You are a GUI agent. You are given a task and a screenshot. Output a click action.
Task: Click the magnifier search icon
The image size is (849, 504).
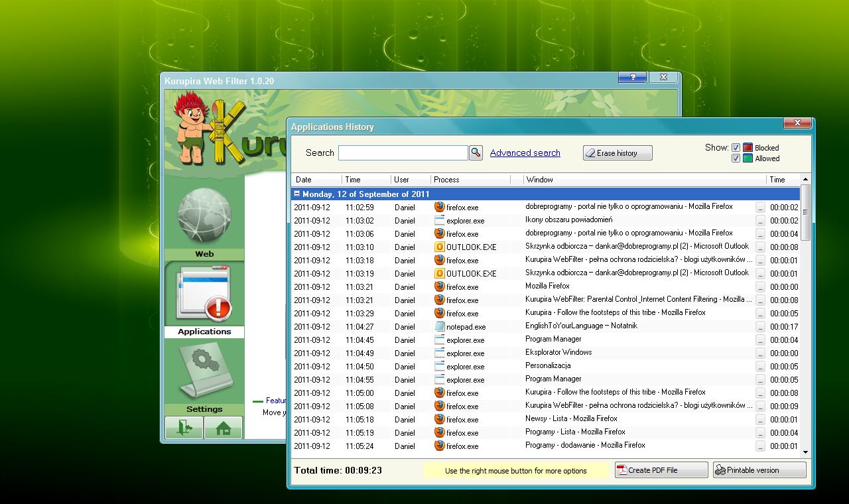click(x=476, y=153)
